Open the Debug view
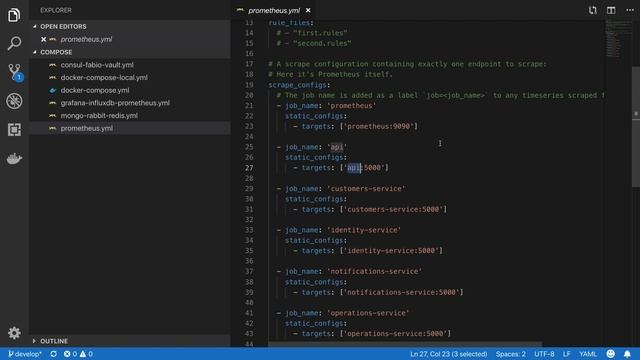Viewport: 640px width, 360px height. pos(14,101)
